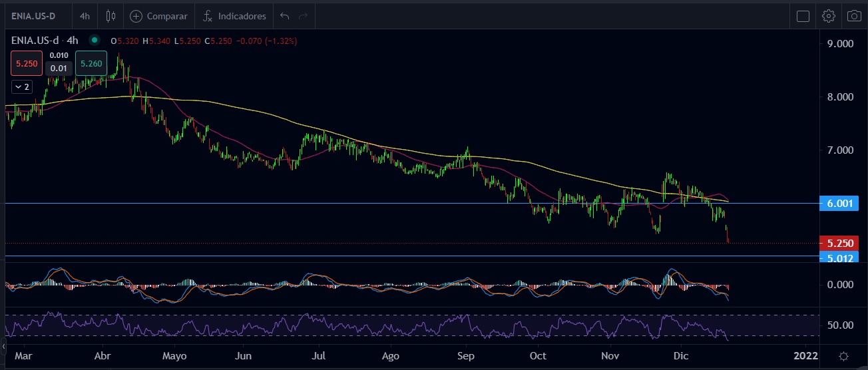The image size is (868, 370).
Task: Expand the collapsed 2 indicators legend
Action: click(21, 87)
